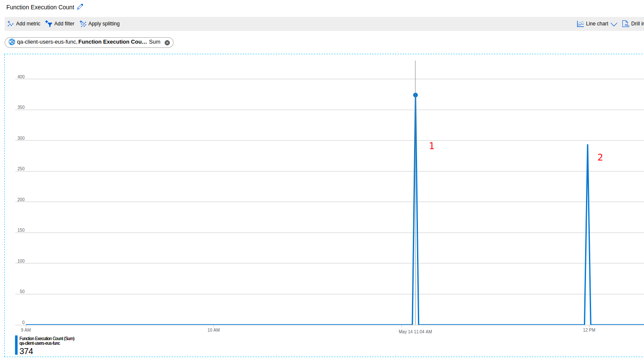Click the line chart icon beside Line chart

[580, 24]
